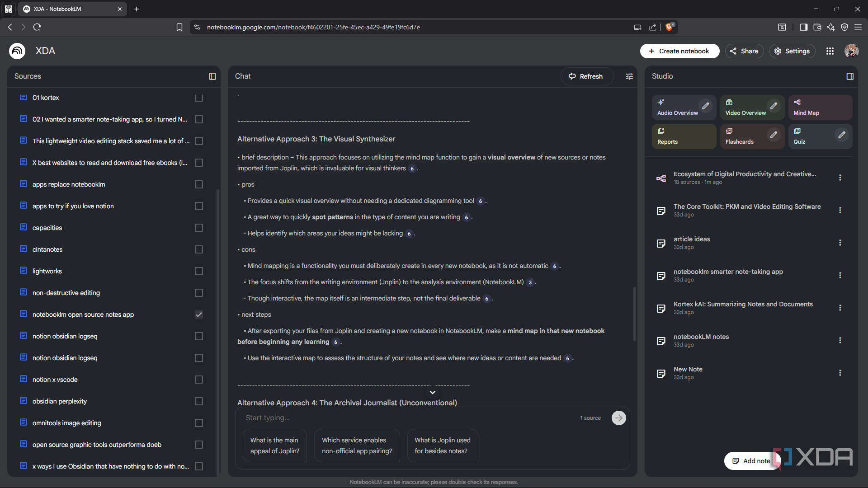The width and height of the screenshot is (868, 488).
Task: Open Reports studio tile
Action: click(684, 136)
